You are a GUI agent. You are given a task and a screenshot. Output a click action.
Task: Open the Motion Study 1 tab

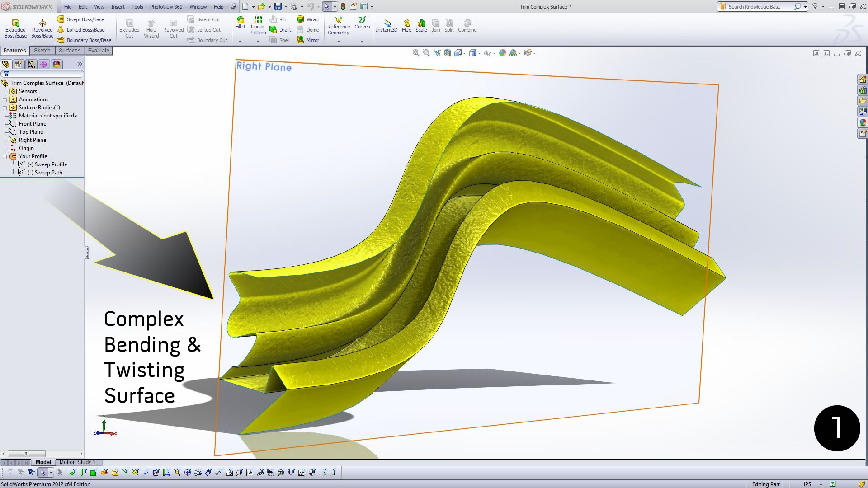click(77, 462)
